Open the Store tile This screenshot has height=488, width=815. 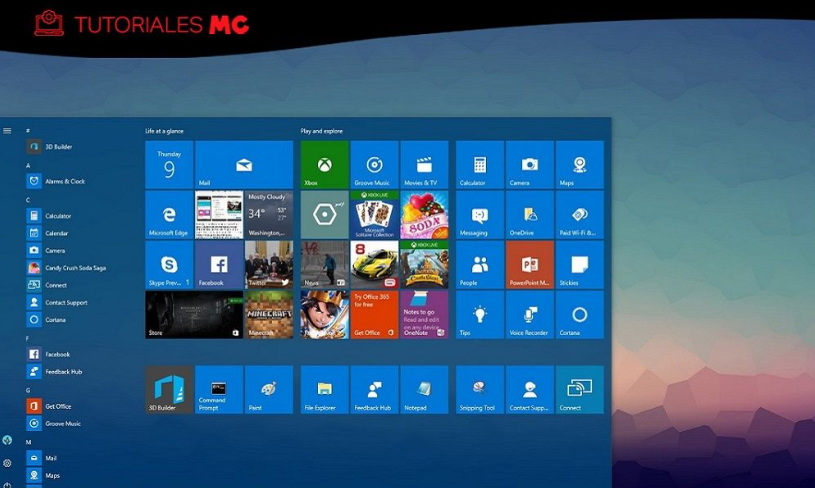coord(194,314)
